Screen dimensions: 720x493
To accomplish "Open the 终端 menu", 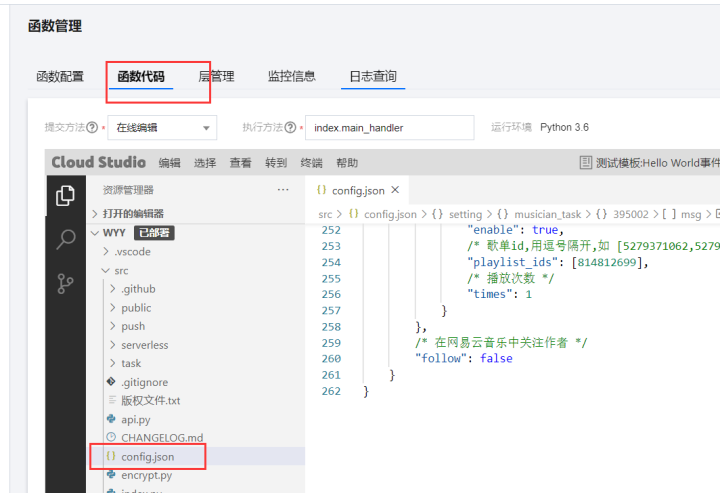I will pos(311,163).
